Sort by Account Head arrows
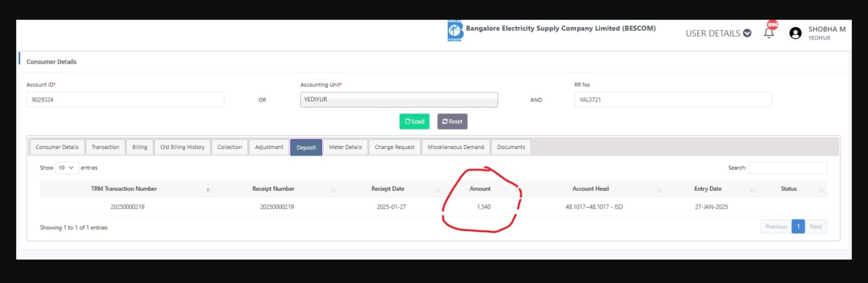This screenshot has height=283, width=868. (x=659, y=190)
